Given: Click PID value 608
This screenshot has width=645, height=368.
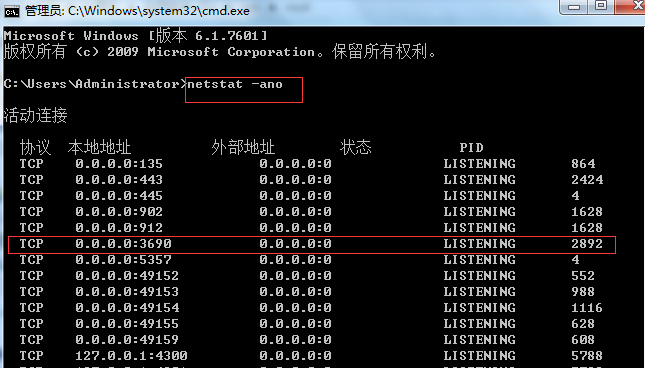Looking at the screenshot, I should click(583, 340).
